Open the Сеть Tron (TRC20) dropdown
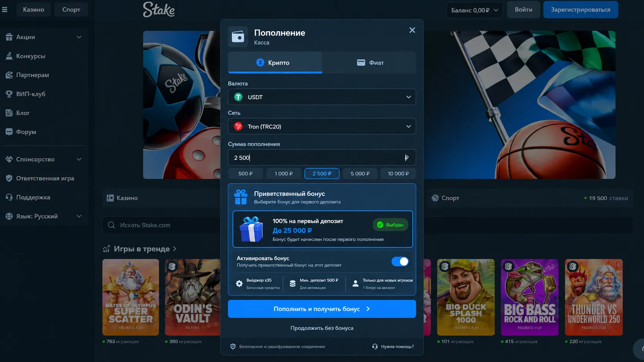The image size is (644, 362). click(322, 127)
